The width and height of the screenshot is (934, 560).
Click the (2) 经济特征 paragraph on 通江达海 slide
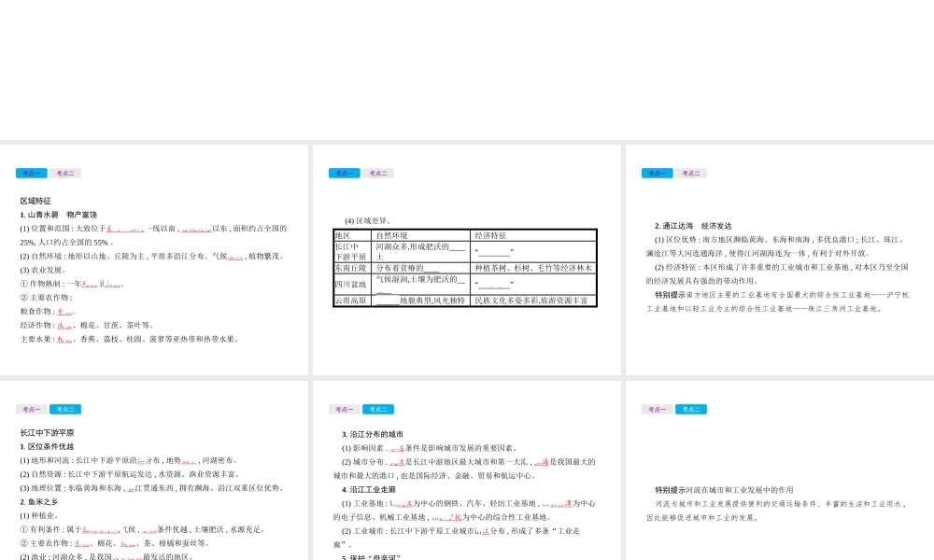[x=777, y=274]
